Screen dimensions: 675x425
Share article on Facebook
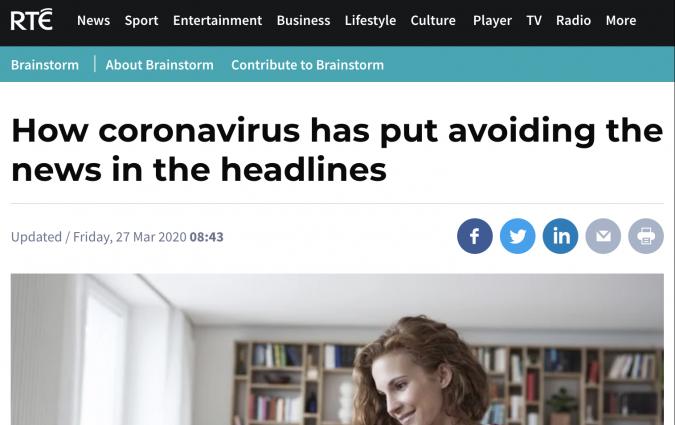[475, 236]
